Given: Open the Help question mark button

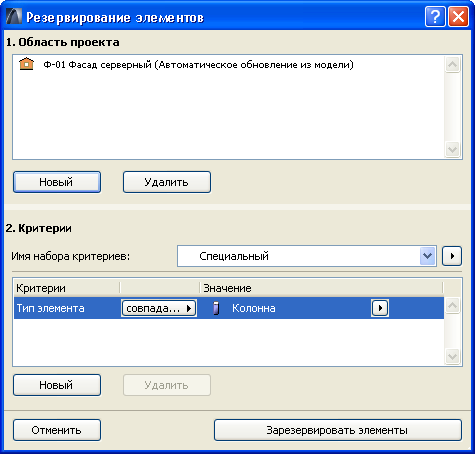Looking at the screenshot, I should [435, 16].
